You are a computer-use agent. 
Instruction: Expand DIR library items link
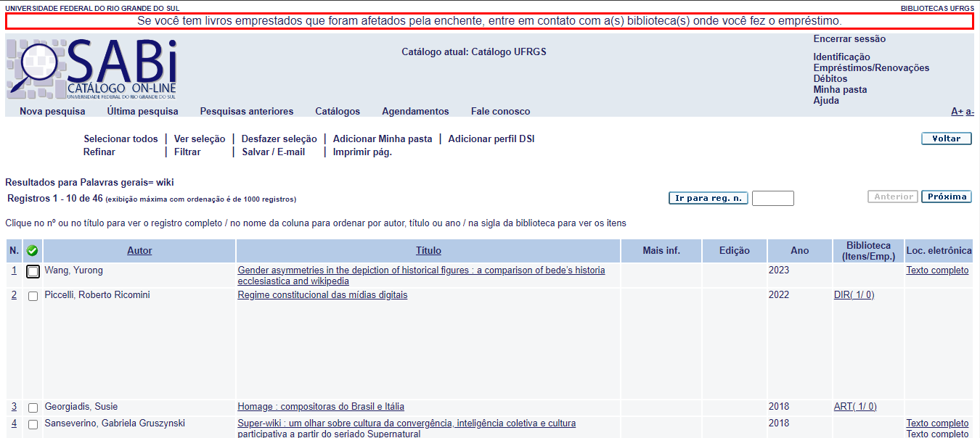(854, 295)
